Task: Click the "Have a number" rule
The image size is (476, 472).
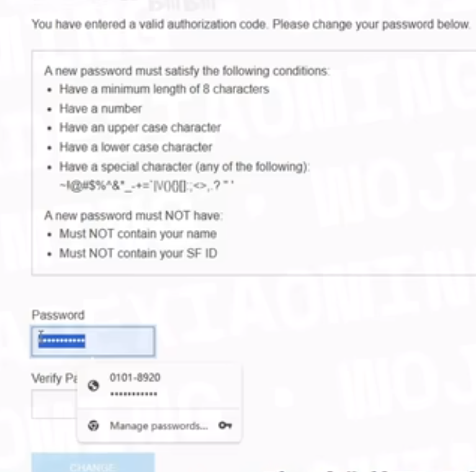Action: [x=101, y=109]
